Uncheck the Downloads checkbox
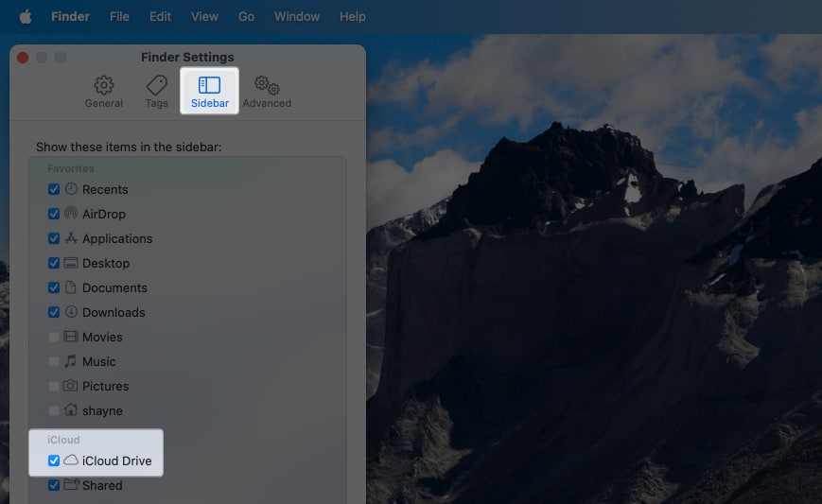Screen dimensions: 822x504 (54, 312)
